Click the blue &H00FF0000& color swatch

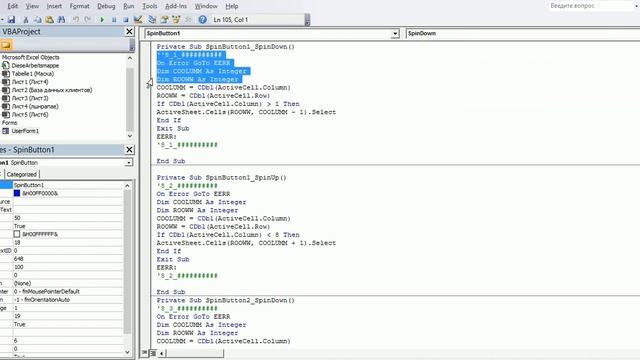tap(17, 193)
